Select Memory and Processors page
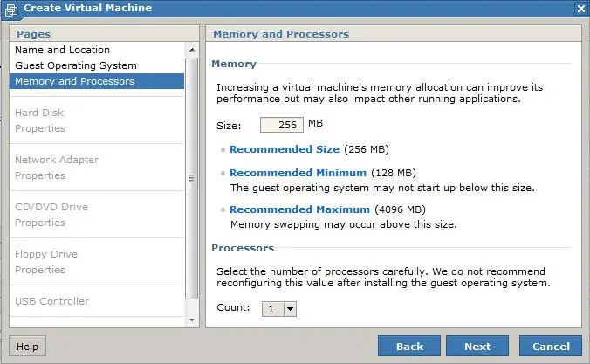This screenshot has height=364, width=590. (97, 81)
